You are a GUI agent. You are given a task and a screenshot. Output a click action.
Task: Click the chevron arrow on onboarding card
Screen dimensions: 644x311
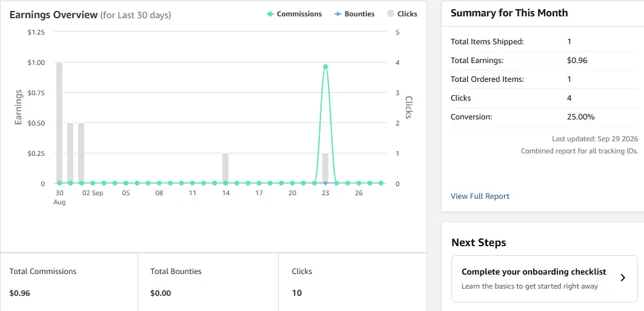[623, 278]
